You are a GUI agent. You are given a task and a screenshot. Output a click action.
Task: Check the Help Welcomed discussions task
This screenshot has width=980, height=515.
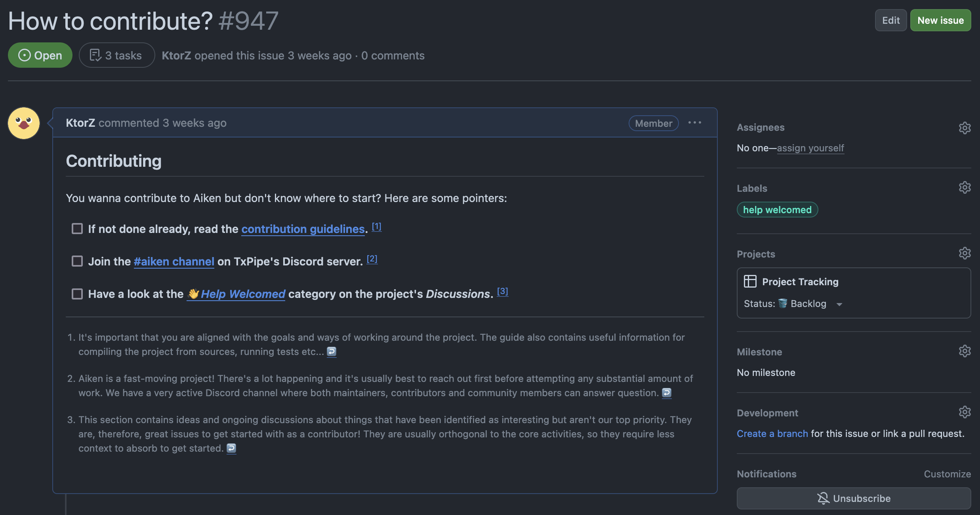point(77,294)
